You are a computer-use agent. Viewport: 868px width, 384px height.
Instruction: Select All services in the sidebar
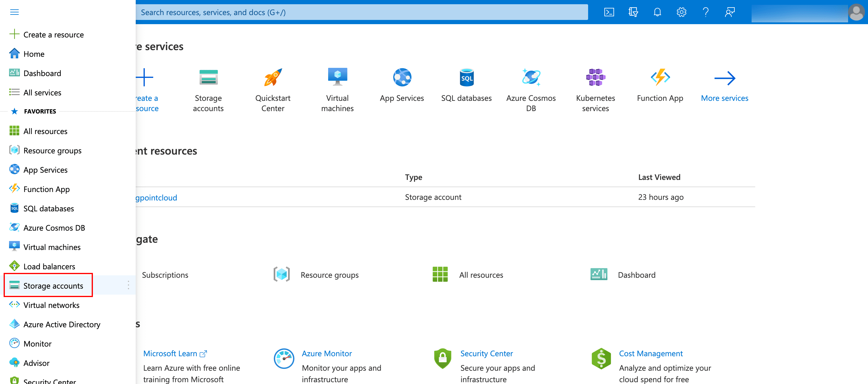[42, 92]
